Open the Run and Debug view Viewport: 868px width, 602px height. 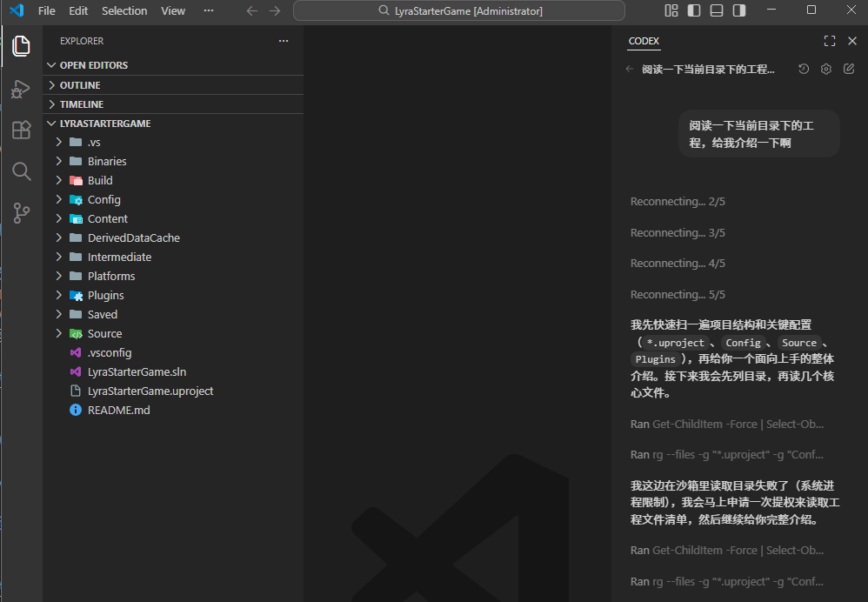pyautogui.click(x=21, y=89)
